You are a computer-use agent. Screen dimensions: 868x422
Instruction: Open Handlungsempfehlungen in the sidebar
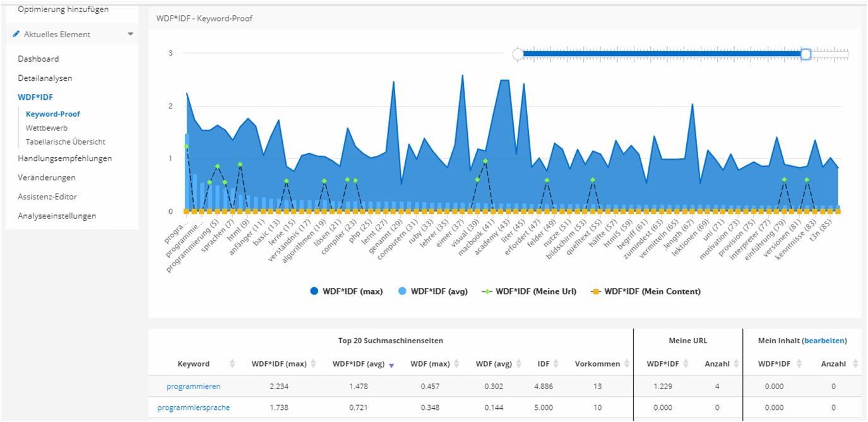[65, 158]
